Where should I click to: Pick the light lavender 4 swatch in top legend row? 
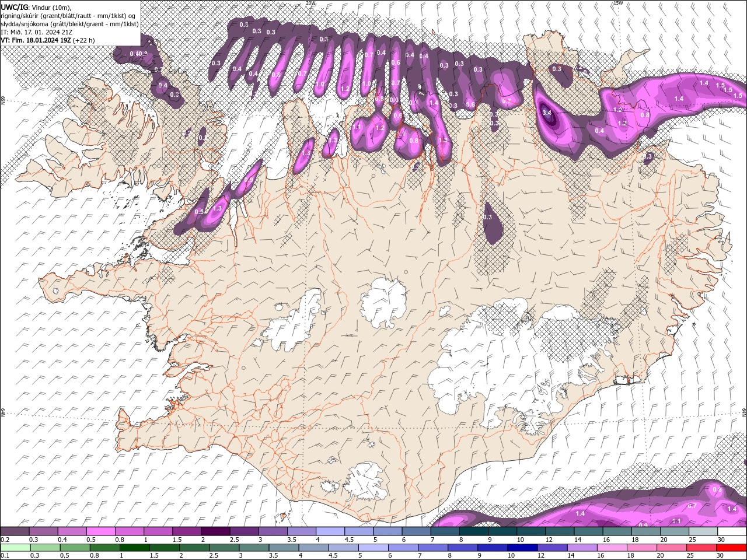click(x=330, y=531)
